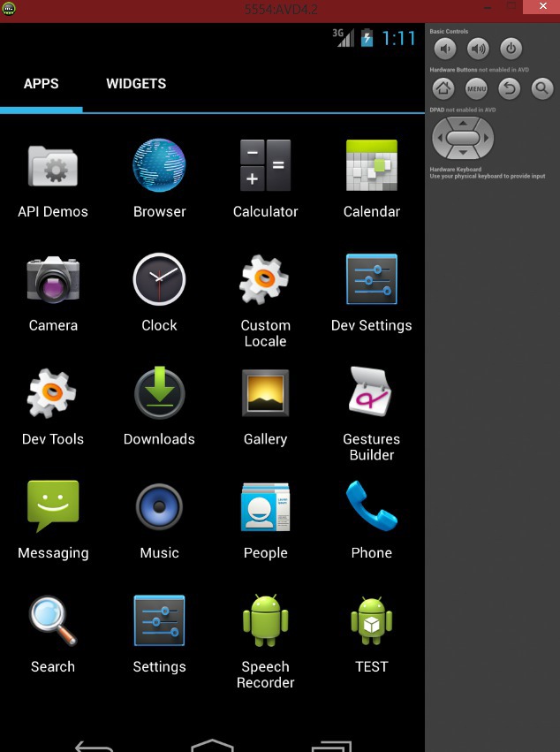
Task: Click the battery charging status icon
Action: pyautogui.click(x=367, y=37)
